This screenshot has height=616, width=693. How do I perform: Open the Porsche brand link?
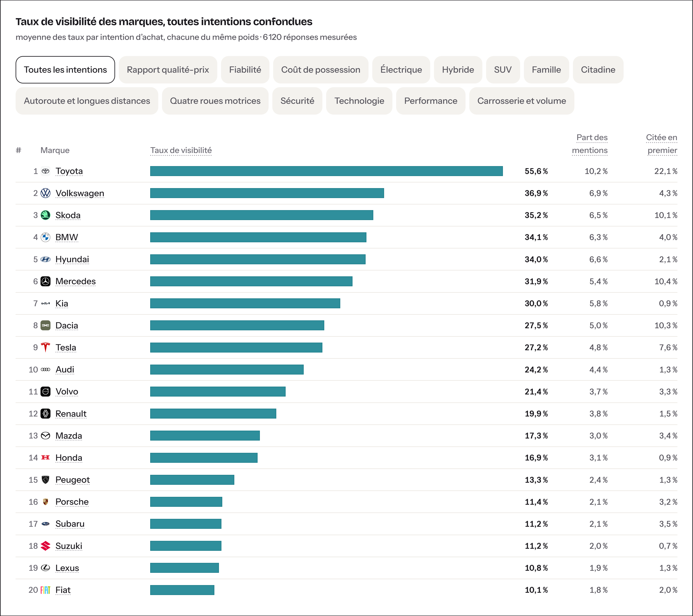(72, 502)
